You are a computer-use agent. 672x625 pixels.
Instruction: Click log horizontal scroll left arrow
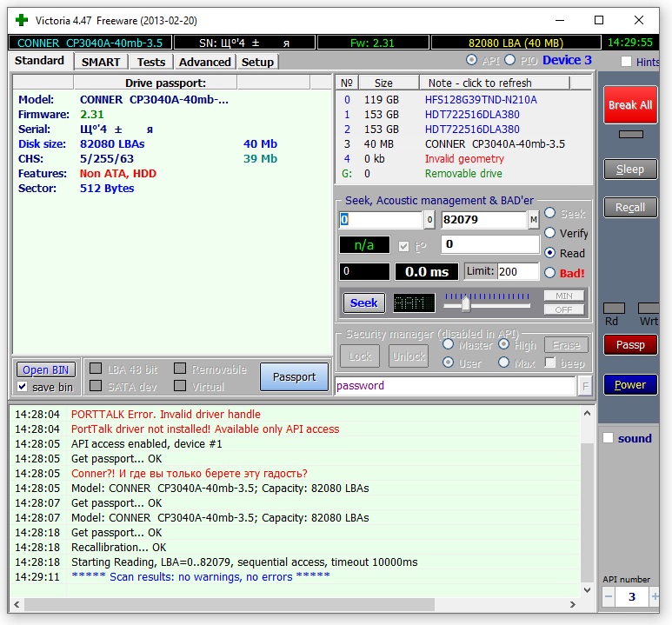pos(17,604)
